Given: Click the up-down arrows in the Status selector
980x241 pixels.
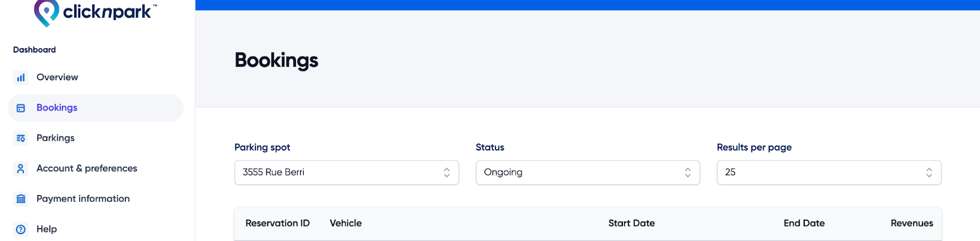Looking at the screenshot, I should [x=688, y=172].
